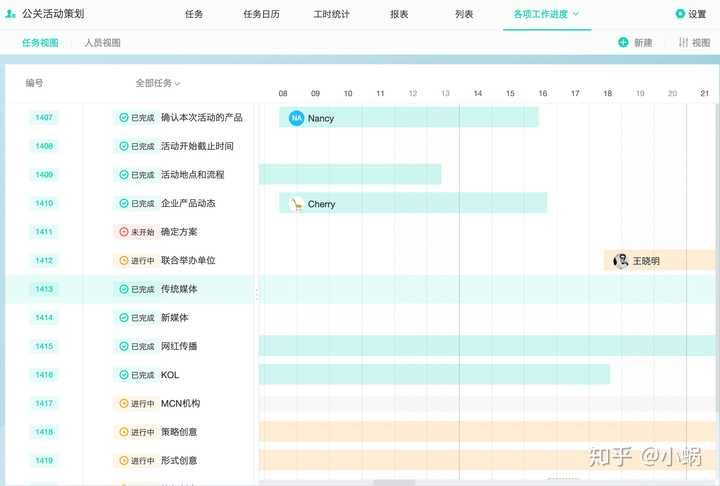Click the completed status icon for 网红传播
Screen dimensions: 720x486
[x=124, y=346]
